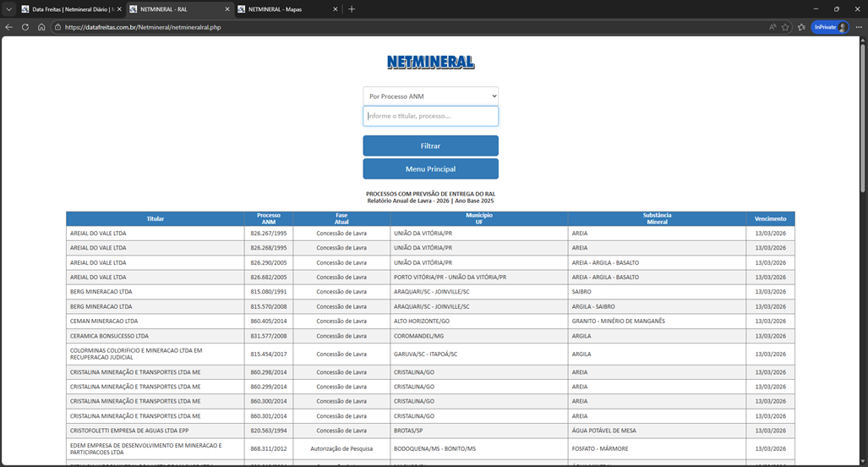Go back using browser back arrow
The image size is (868, 467).
point(8,27)
